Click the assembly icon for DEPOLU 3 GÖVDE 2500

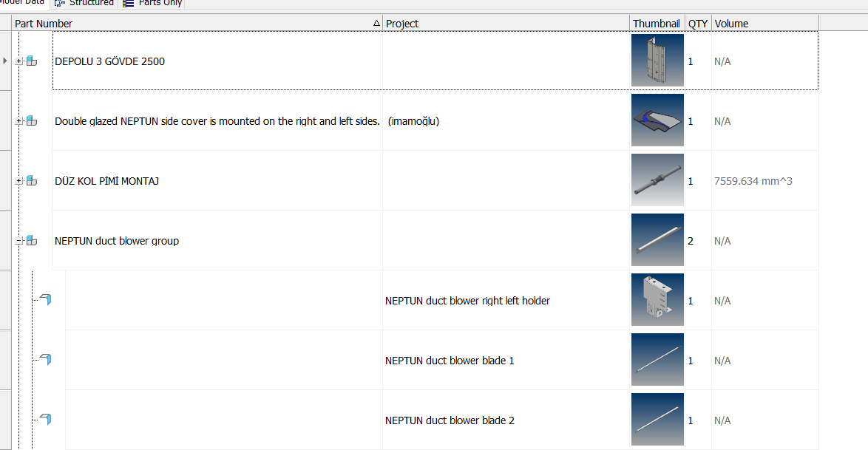(32, 61)
